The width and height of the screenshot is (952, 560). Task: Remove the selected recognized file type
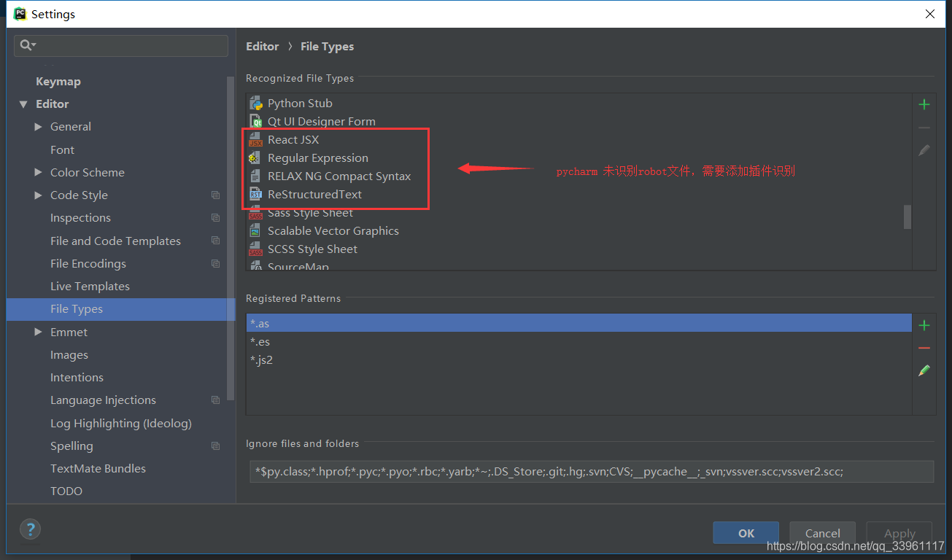(x=924, y=128)
